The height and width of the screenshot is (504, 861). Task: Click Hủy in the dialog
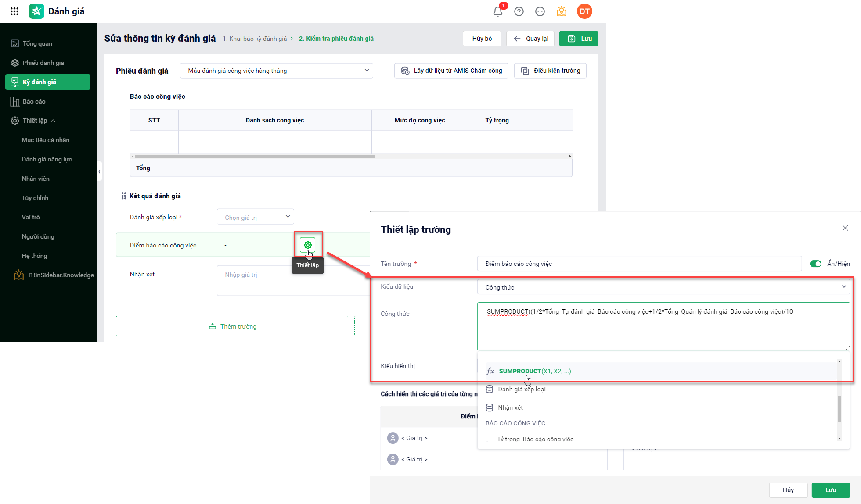coord(788,490)
